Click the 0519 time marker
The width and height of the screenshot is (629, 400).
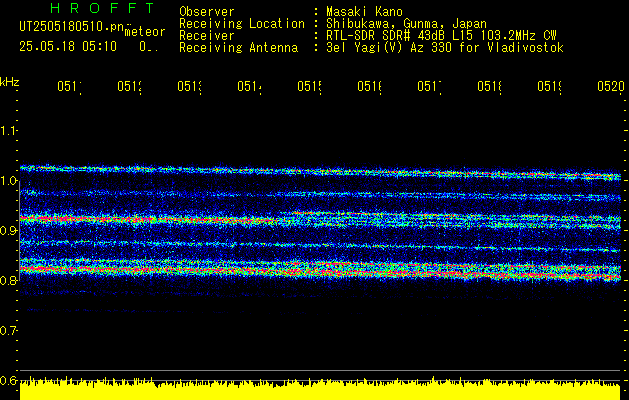click(x=550, y=86)
